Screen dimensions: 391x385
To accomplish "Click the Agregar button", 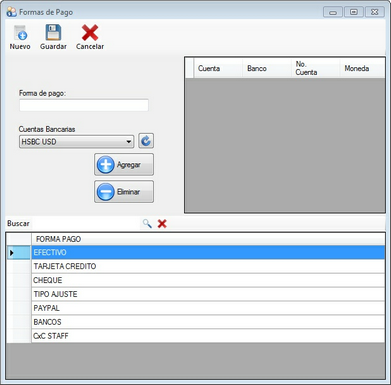I will 124,164.
